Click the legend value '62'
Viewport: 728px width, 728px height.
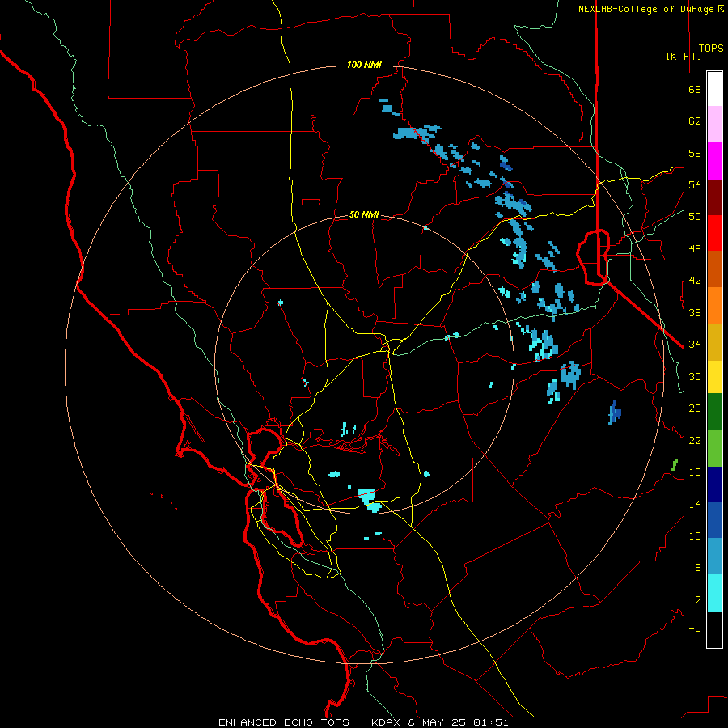pos(695,121)
